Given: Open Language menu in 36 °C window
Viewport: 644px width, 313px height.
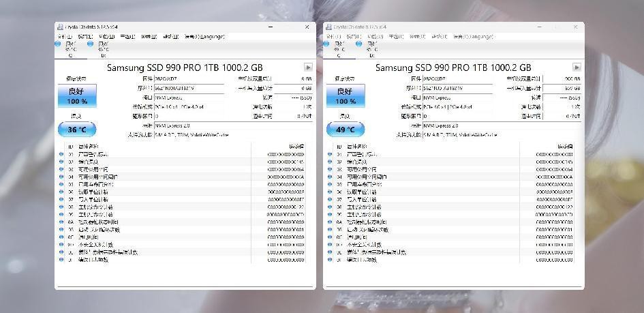Looking at the screenshot, I should (x=204, y=37).
